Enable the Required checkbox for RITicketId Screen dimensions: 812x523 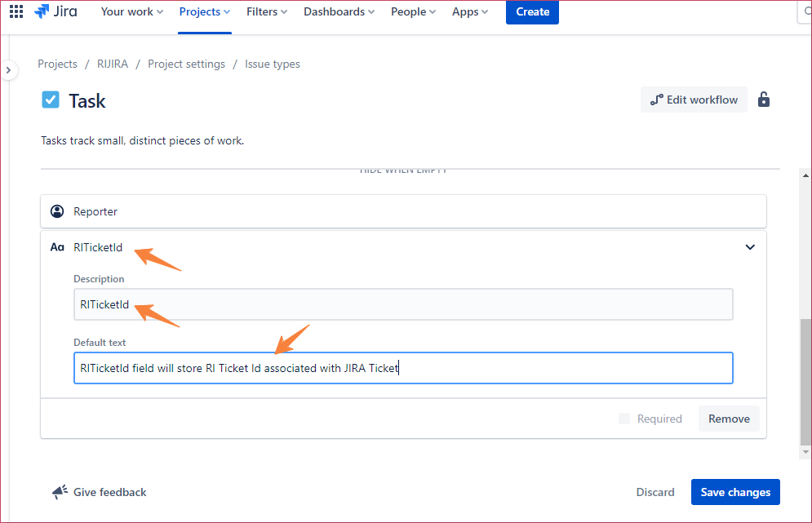click(x=623, y=419)
